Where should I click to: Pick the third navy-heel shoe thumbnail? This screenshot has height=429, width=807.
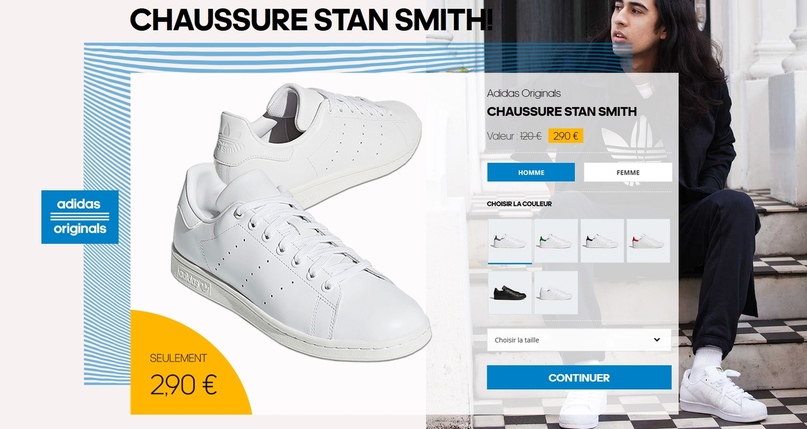[602, 241]
